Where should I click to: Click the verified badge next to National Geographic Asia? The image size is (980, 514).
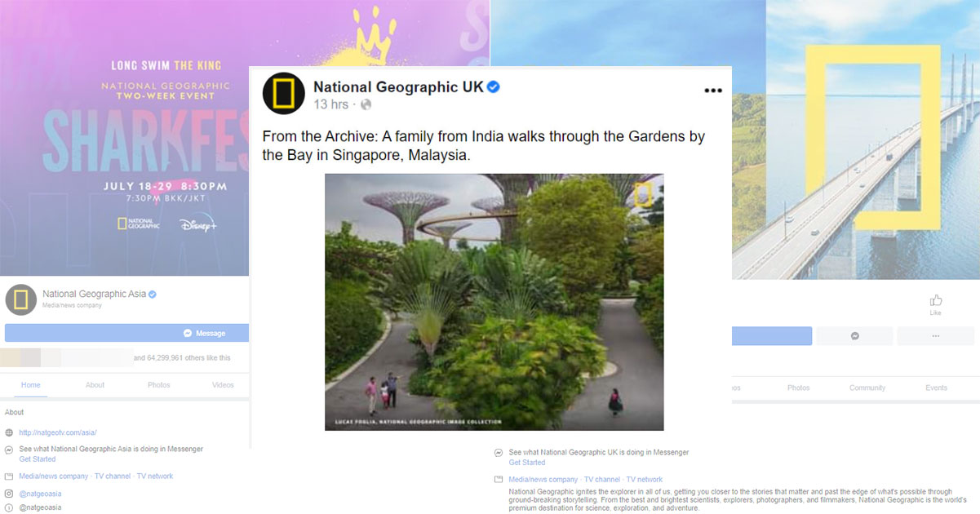[152, 294]
